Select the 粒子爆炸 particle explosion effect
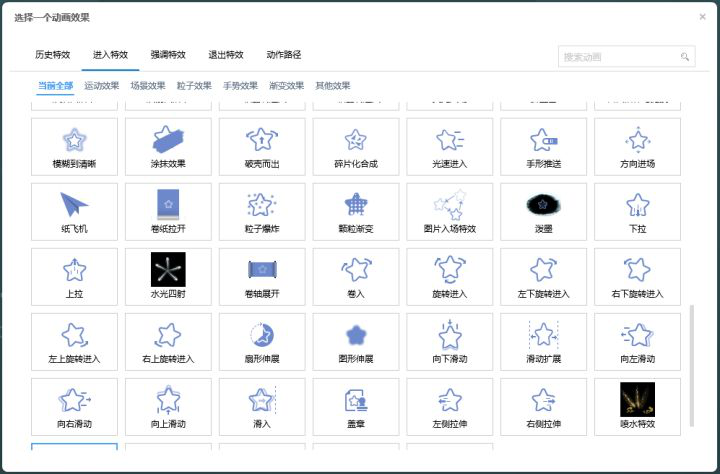Viewport: 720px width, 474px height. pos(262,212)
